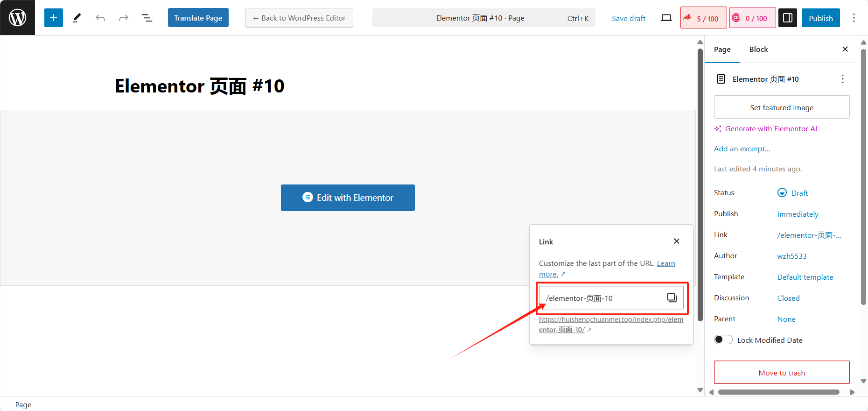This screenshot has height=411, width=868.
Task: Close the Settings sidebar
Action: 845,49
